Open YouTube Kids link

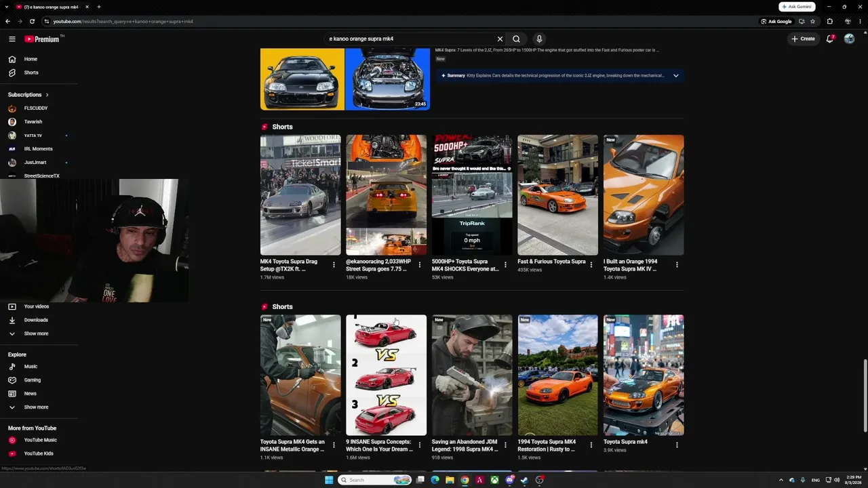tap(39, 453)
